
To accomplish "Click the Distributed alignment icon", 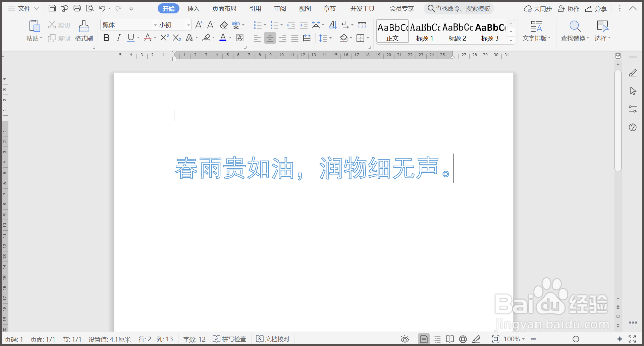I will [x=307, y=38].
